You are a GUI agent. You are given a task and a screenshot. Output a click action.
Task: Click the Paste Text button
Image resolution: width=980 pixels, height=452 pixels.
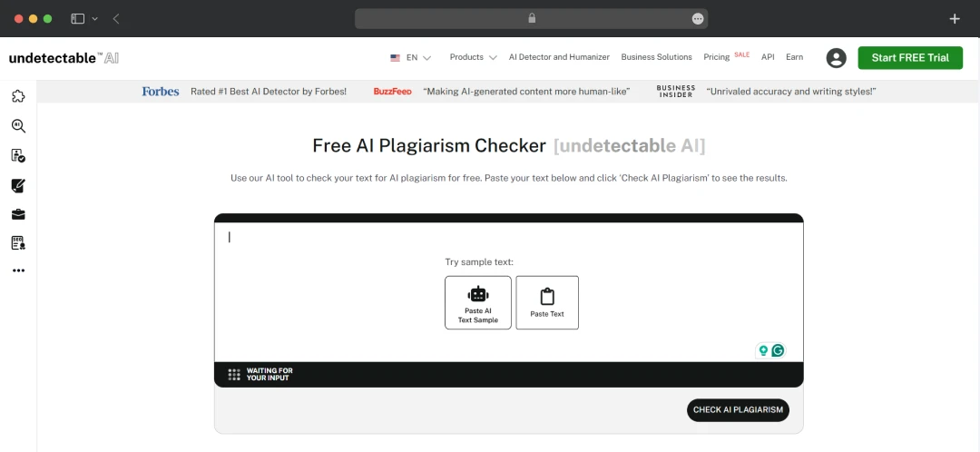pyautogui.click(x=547, y=302)
